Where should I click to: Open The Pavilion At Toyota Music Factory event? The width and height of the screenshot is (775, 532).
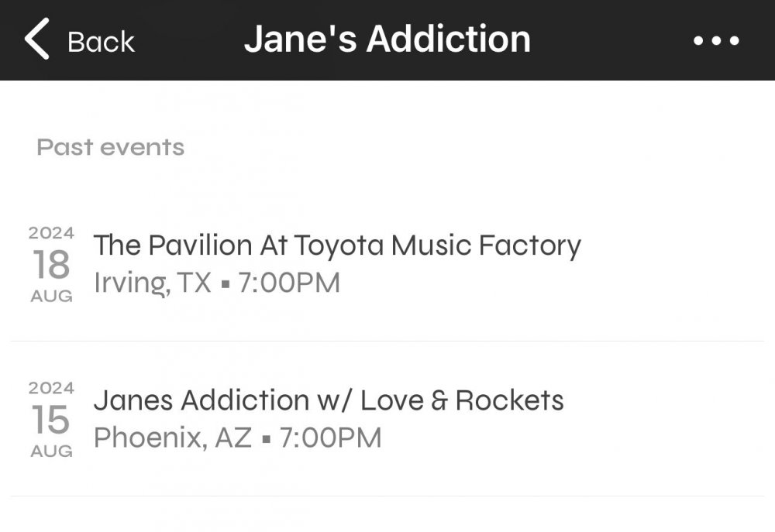(x=337, y=245)
